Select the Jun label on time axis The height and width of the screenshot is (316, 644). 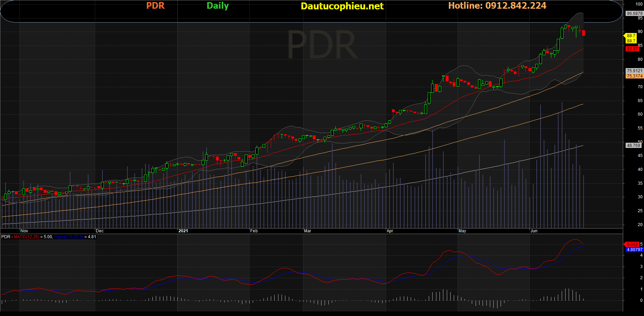click(x=534, y=231)
